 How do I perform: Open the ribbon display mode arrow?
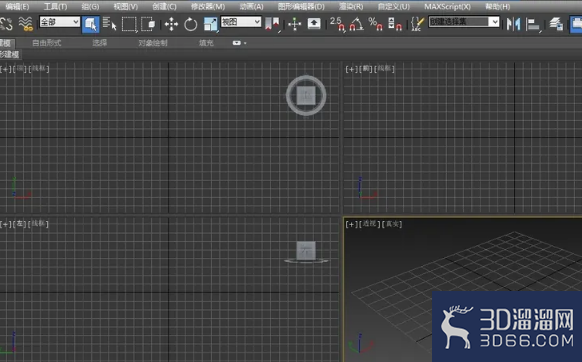(x=245, y=43)
